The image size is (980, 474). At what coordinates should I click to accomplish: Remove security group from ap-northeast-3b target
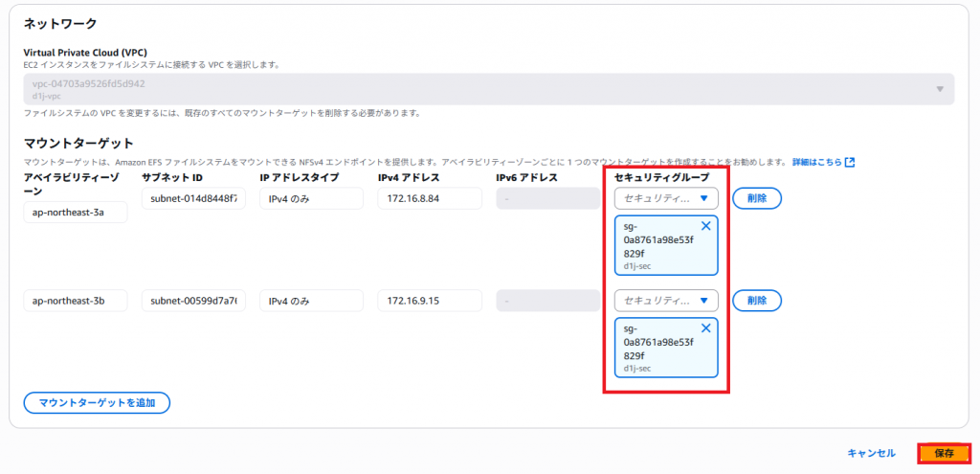(x=706, y=328)
